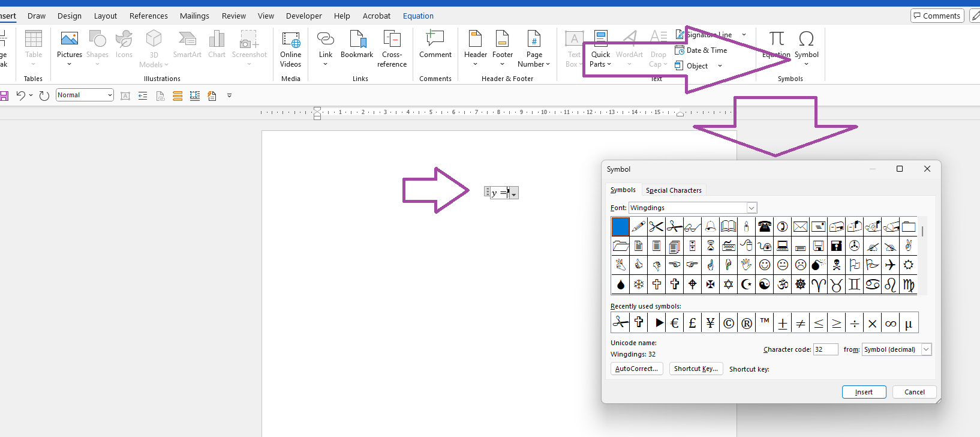This screenshot has height=437, width=980.
Task: Click the Redo icon in quick toolbar
Action: point(44,95)
